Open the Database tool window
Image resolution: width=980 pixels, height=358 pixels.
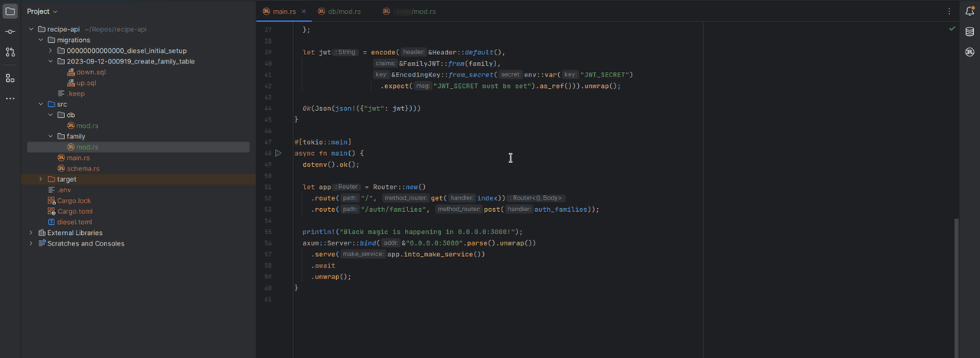pos(969,32)
